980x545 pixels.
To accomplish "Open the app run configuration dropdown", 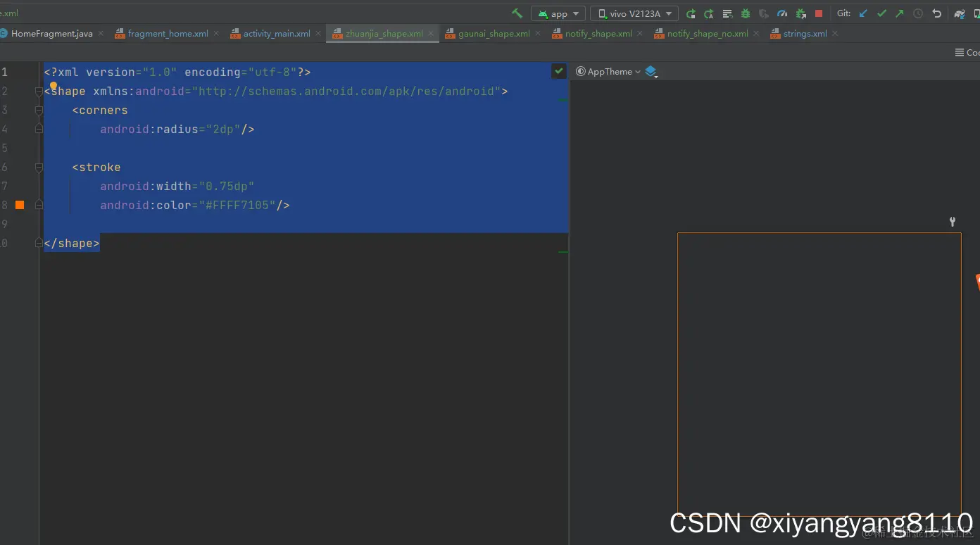I will click(x=558, y=13).
